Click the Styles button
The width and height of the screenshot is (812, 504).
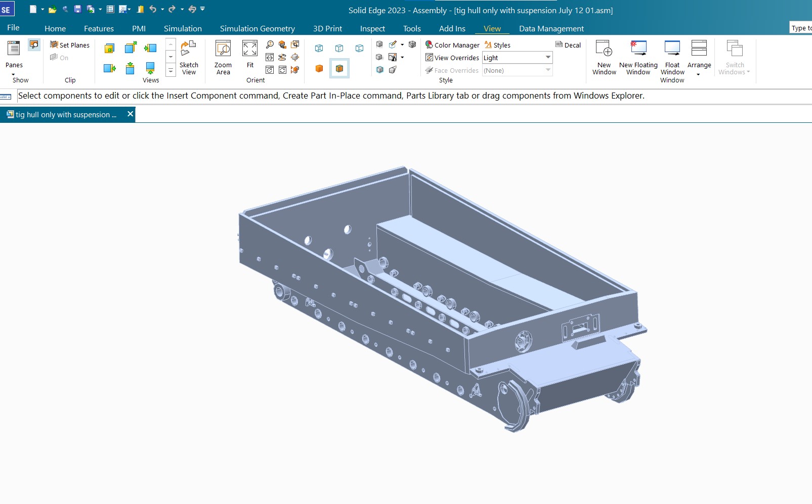[497, 45]
